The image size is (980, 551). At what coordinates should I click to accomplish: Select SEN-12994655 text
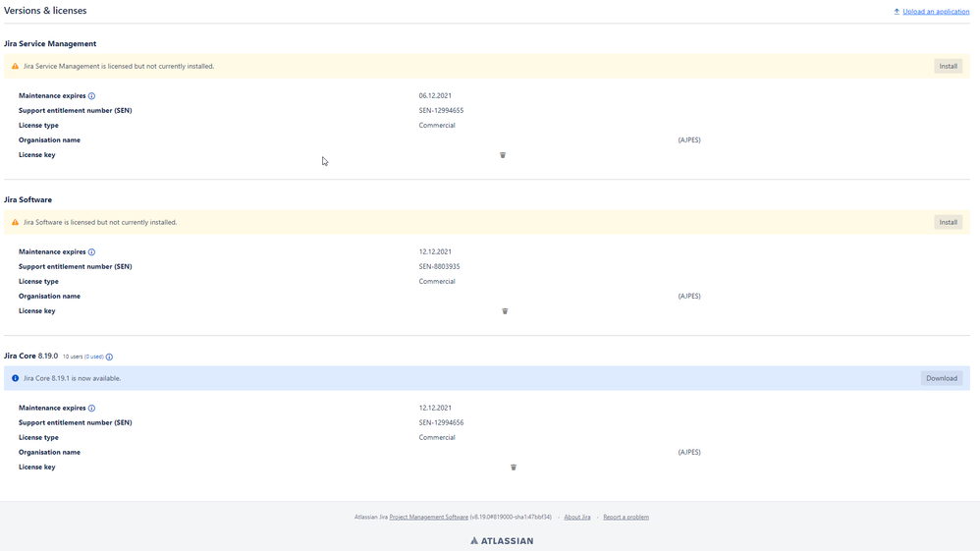pos(441,111)
